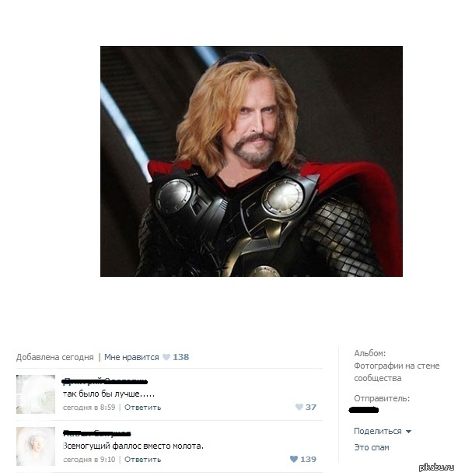Open album Фотографии на стене сообщества
458x476 pixels.
397,372
